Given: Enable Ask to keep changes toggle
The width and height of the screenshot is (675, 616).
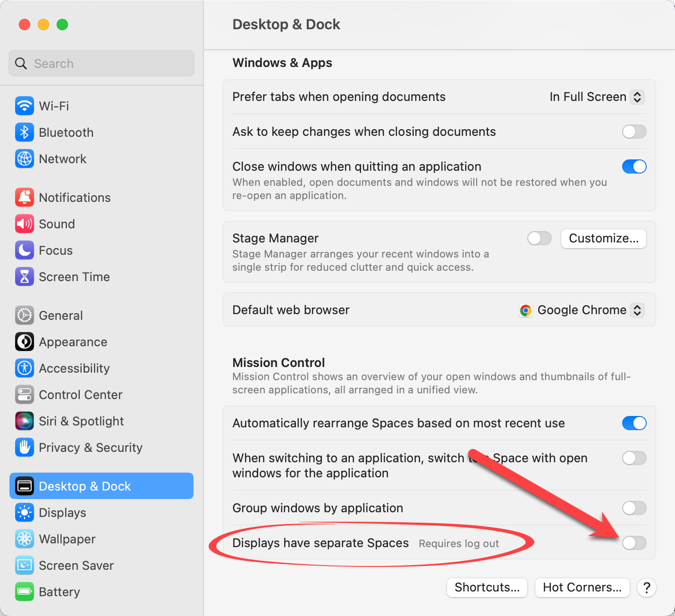Looking at the screenshot, I should point(634,132).
